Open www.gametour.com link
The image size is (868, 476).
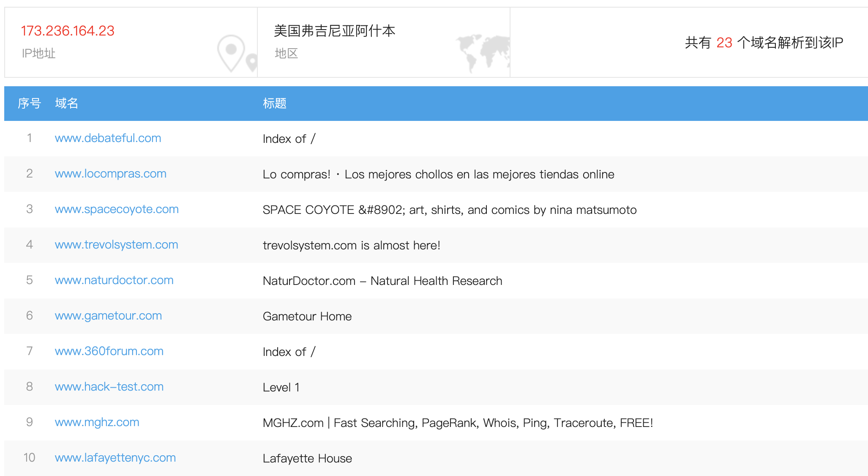[x=108, y=316]
